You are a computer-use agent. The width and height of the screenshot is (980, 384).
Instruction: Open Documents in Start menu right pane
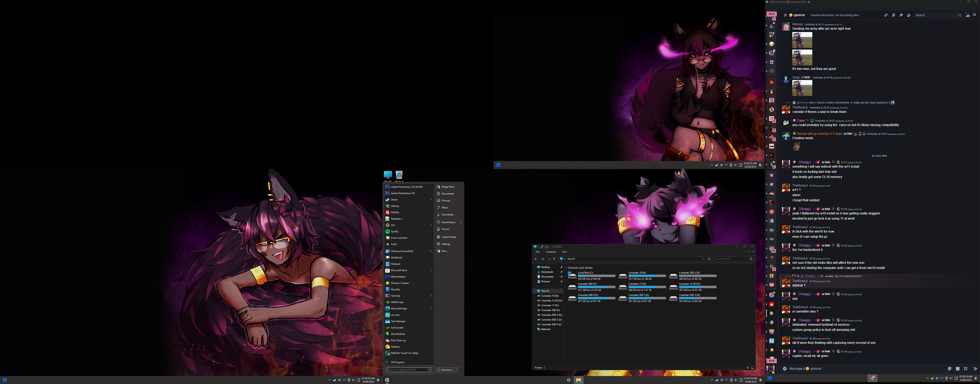click(449, 193)
